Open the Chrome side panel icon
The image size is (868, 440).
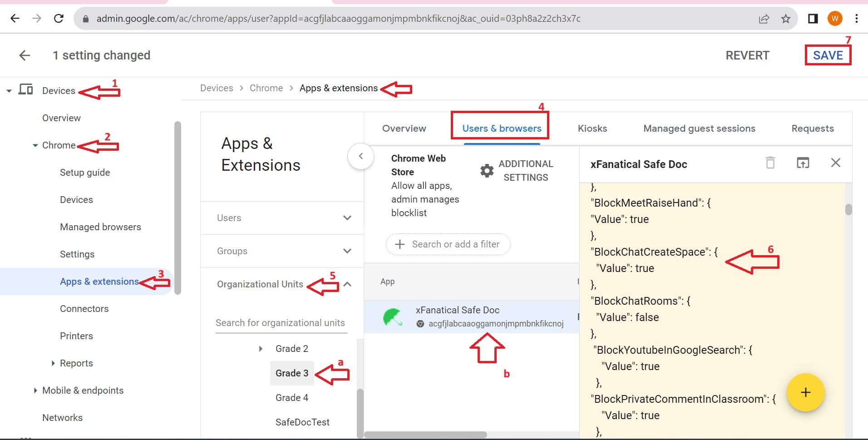click(x=813, y=19)
